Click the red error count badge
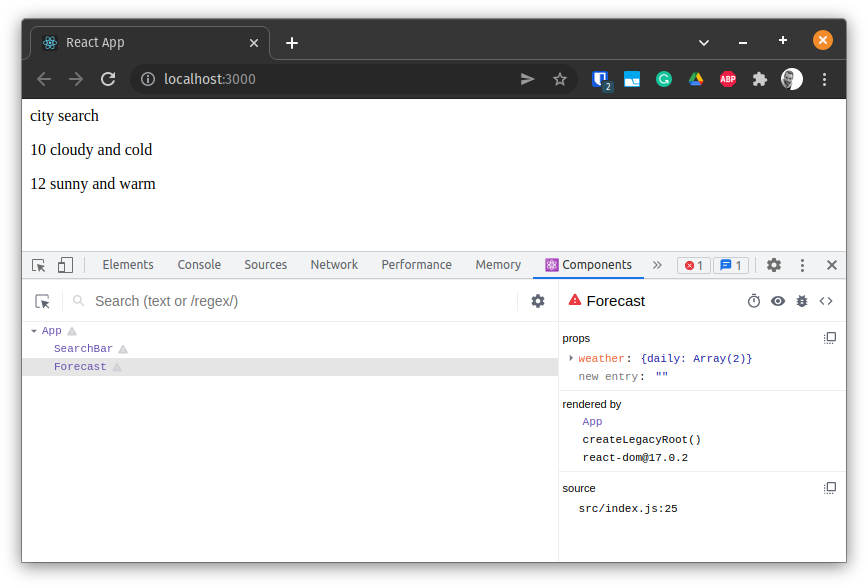The image size is (868, 587). pyautogui.click(x=693, y=265)
